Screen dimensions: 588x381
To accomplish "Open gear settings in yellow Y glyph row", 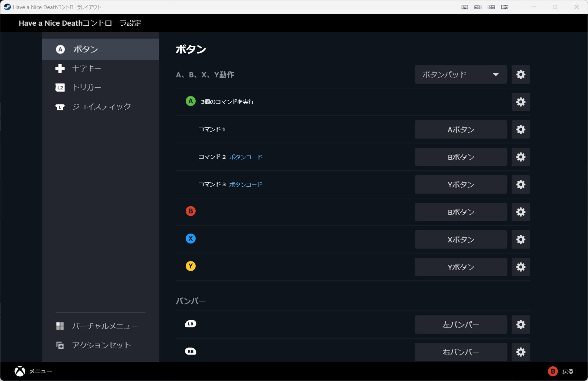I will click(x=520, y=267).
